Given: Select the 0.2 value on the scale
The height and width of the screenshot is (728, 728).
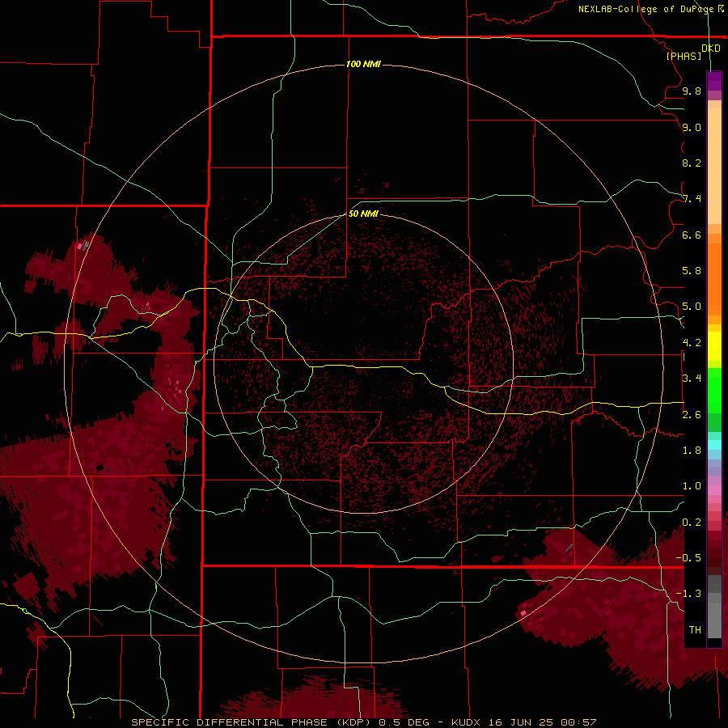Looking at the screenshot, I should tap(692, 523).
